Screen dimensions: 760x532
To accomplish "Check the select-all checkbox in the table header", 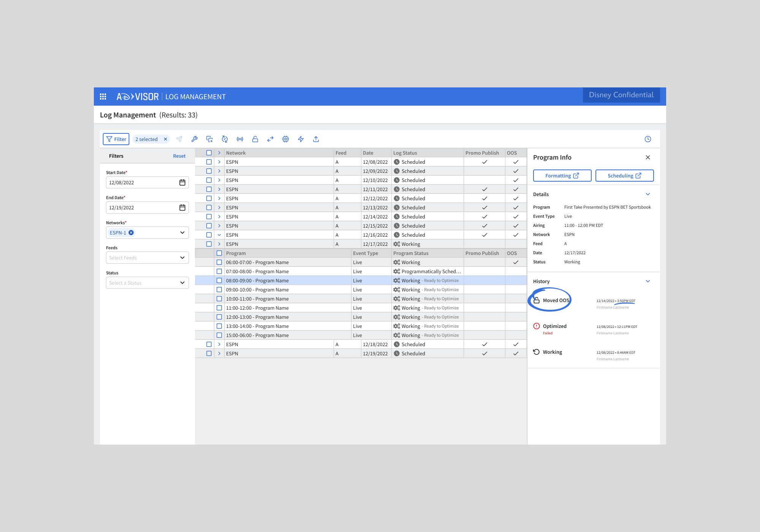I will [209, 152].
